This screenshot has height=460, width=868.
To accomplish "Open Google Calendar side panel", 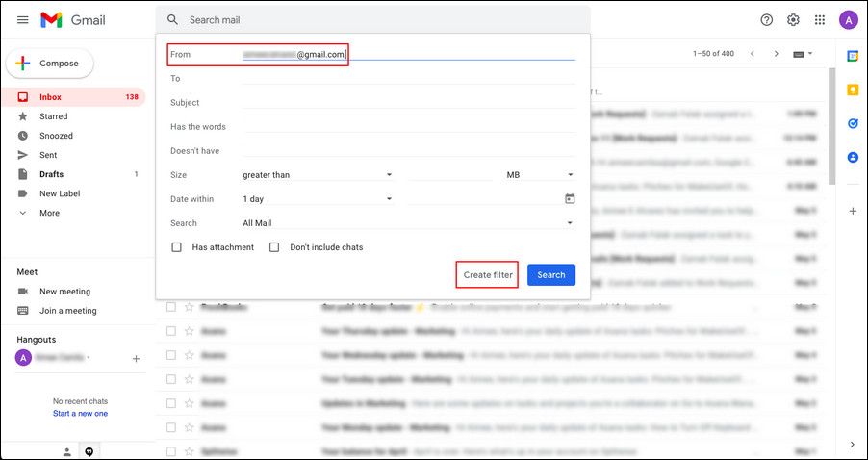I will (853, 56).
